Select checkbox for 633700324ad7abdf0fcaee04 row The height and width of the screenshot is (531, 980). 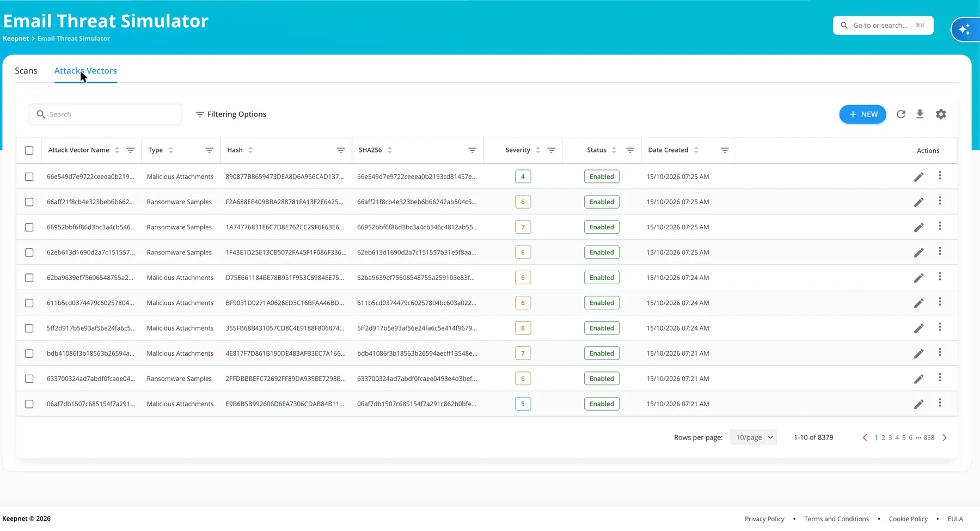pyautogui.click(x=29, y=379)
